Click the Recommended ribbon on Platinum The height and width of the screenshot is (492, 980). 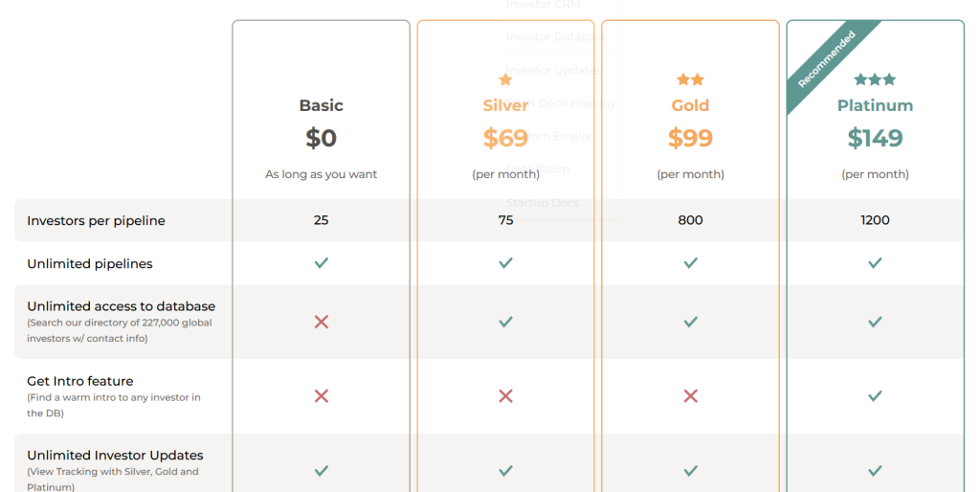pyautogui.click(x=826, y=59)
